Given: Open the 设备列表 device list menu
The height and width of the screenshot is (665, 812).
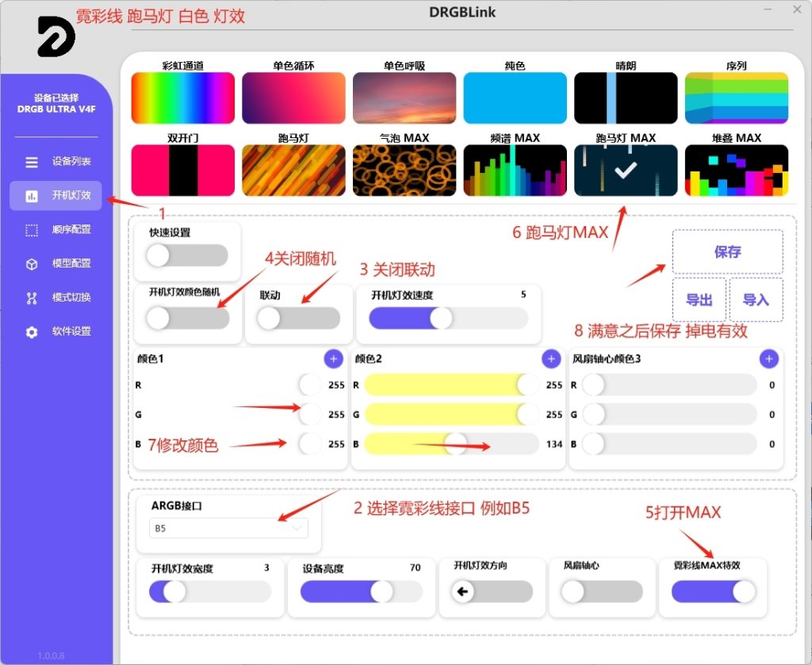Looking at the screenshot, I should (56, 162).
